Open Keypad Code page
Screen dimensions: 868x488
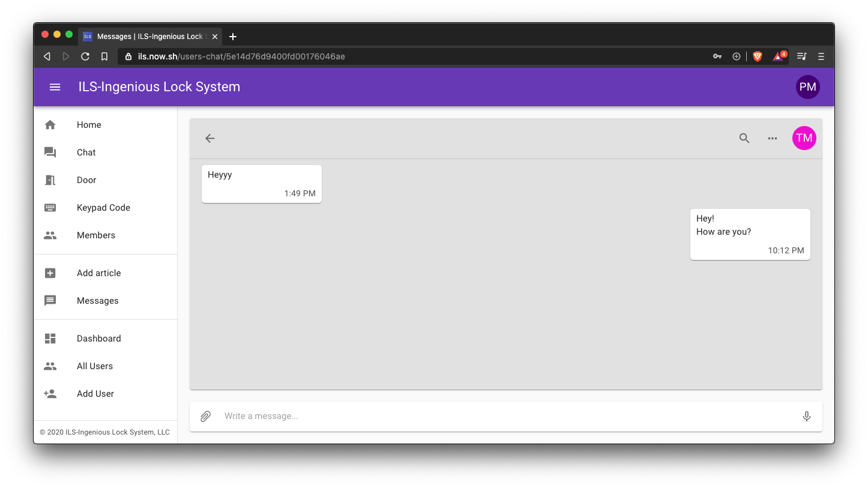103,208
